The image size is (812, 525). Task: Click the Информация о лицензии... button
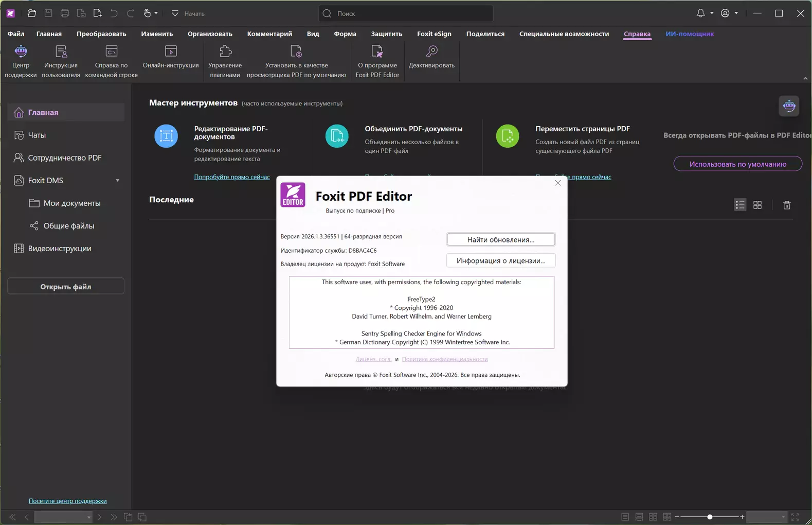501,260
